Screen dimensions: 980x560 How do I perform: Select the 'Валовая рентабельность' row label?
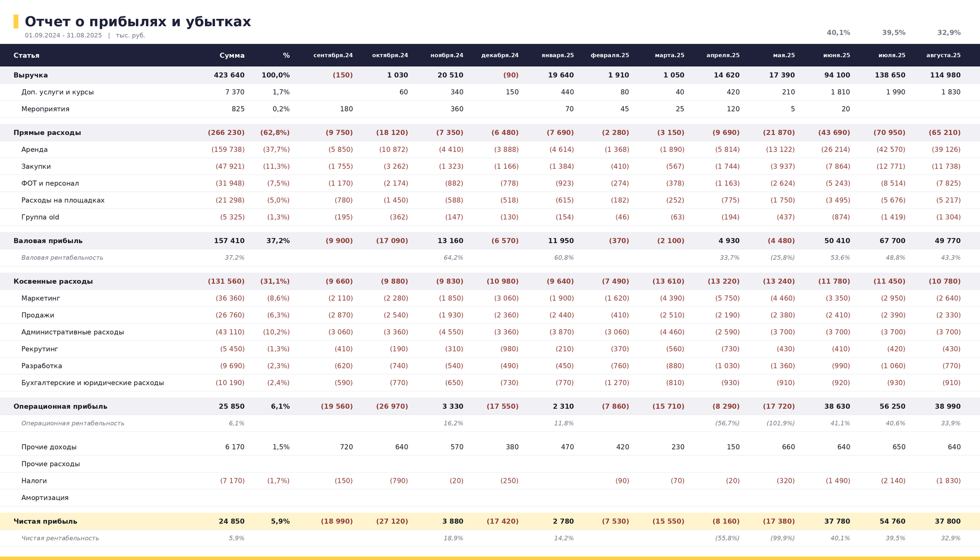(x=62, y=258)
